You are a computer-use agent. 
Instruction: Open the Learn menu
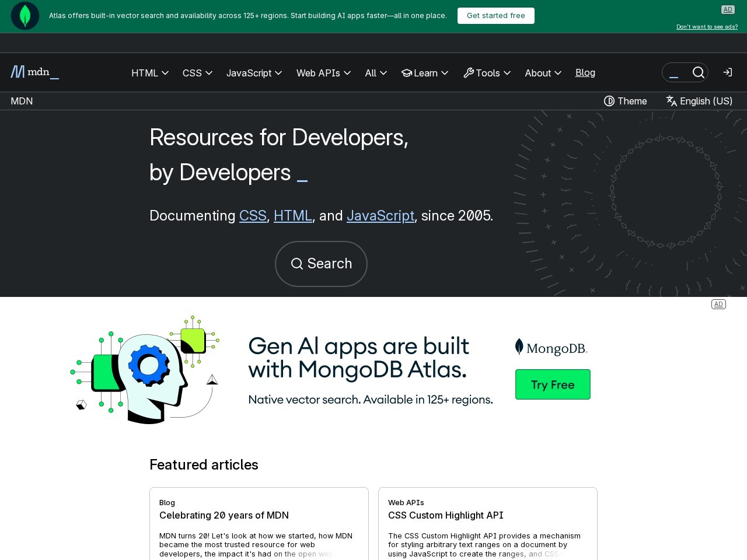click(x=425, y=73)
